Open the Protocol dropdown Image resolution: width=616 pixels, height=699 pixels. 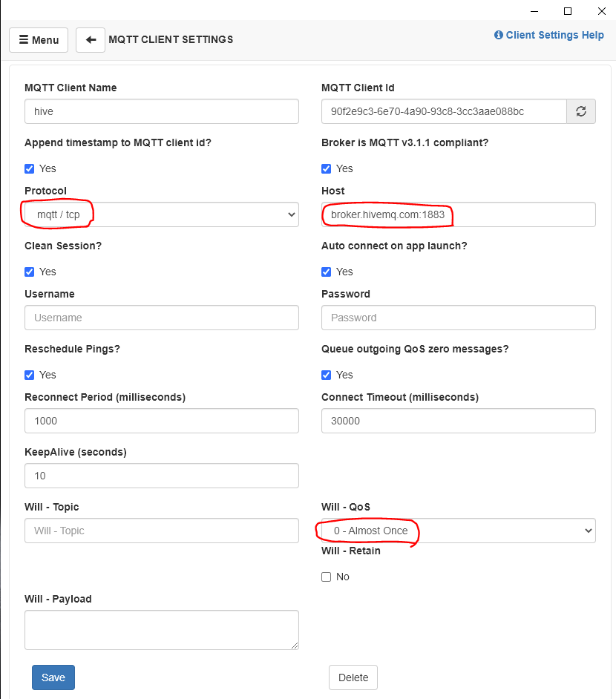(162, 214)
